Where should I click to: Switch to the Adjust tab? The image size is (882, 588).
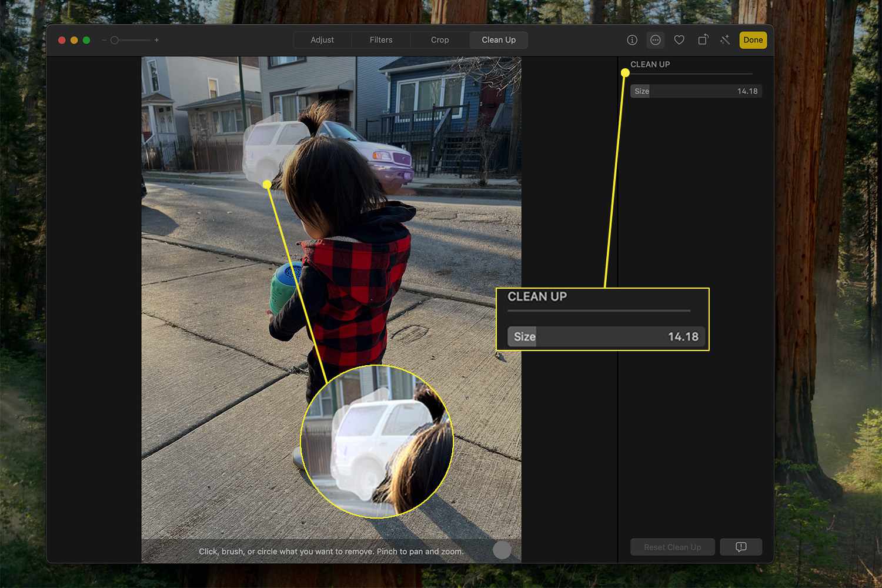coord(322,40)
